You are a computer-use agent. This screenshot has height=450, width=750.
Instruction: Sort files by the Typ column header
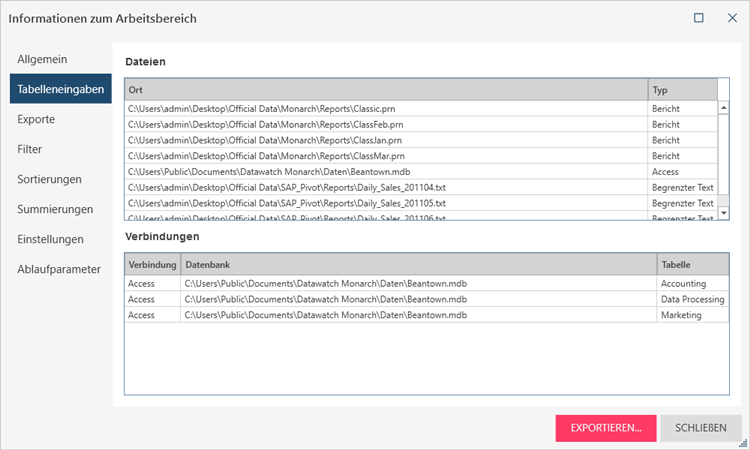click(682, 90)
